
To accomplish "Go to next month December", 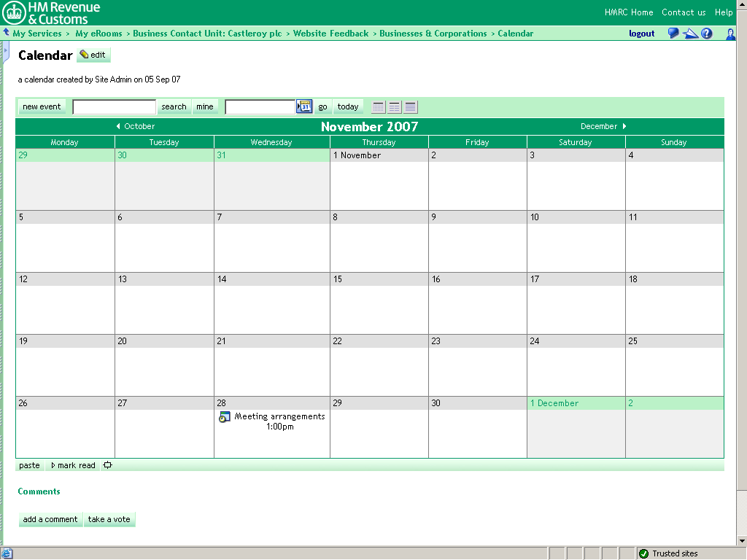I will [x=603, y=126].
